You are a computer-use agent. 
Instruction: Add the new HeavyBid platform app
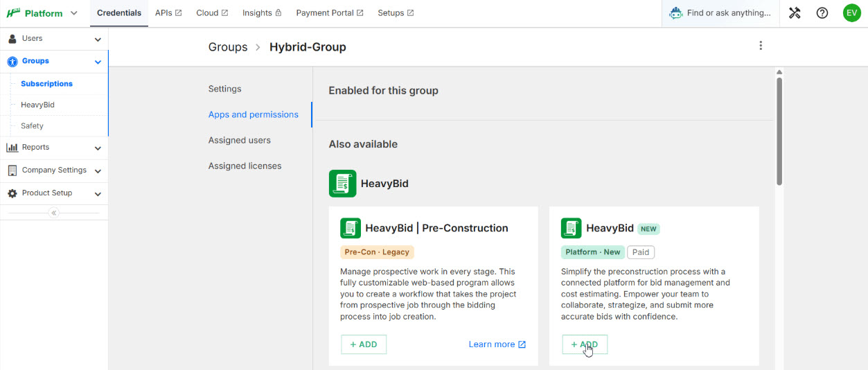tap(585, 344)
